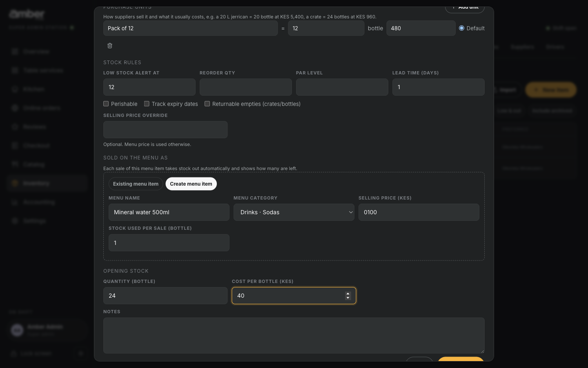Image resolution: width=588 pixels, height=368 pixels.
Task: Click the Amber Admin avatar
Action: (x=17, y=330)
